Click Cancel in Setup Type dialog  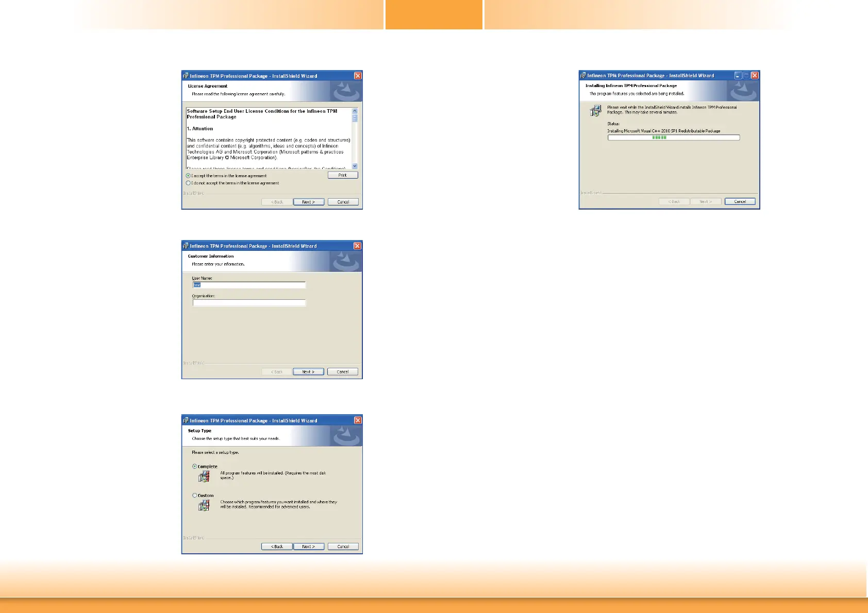coord(343,547)
